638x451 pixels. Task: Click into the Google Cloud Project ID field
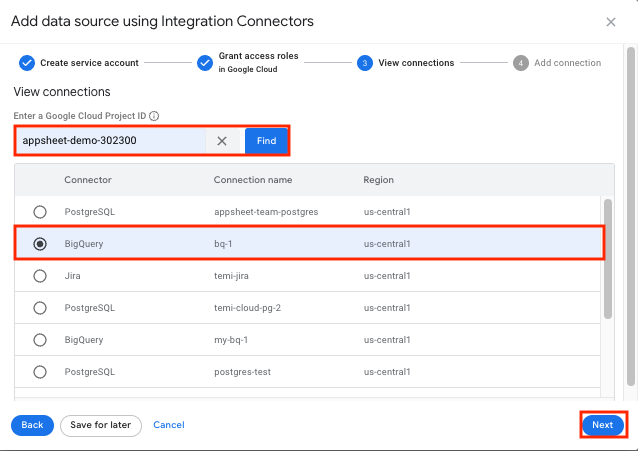tap(110, 141)
